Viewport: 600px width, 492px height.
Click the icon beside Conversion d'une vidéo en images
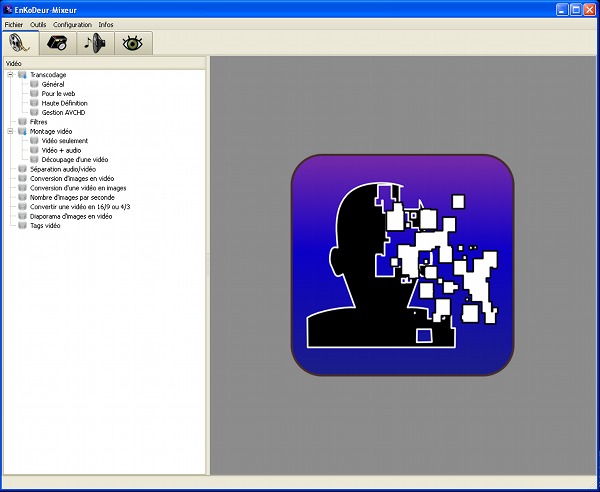pos(23,188)
